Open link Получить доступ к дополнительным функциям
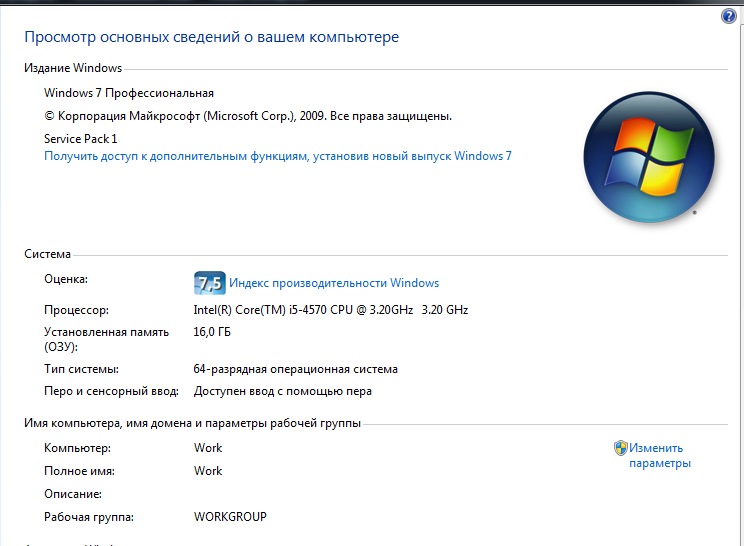Image resolution: width=744 pixels, height=546 pixels. tap(278, 156)
